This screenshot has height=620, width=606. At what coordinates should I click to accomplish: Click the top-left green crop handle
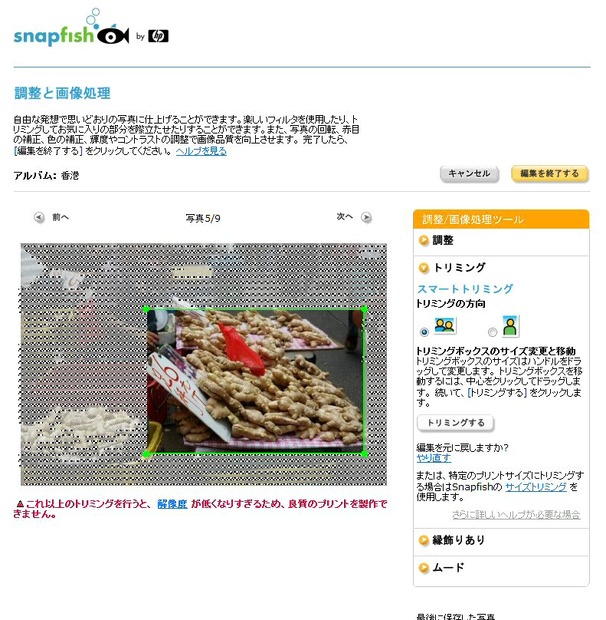(x=146, y=309)
